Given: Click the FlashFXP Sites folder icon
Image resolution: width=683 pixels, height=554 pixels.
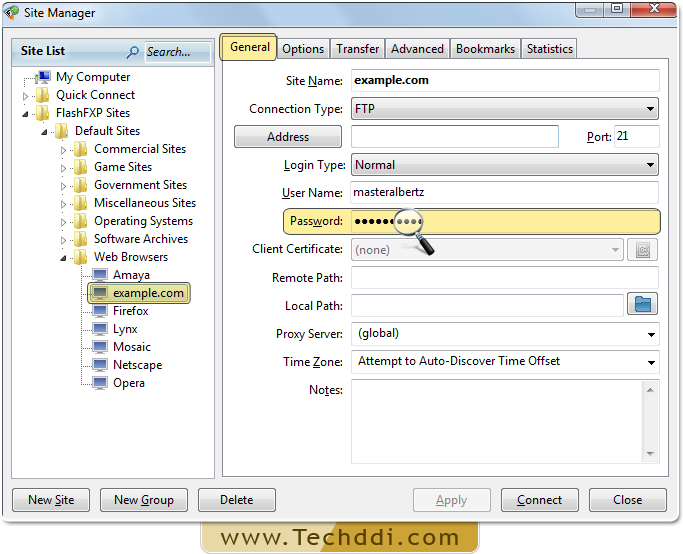Looking at the screenshot, I should click(42, 113).
